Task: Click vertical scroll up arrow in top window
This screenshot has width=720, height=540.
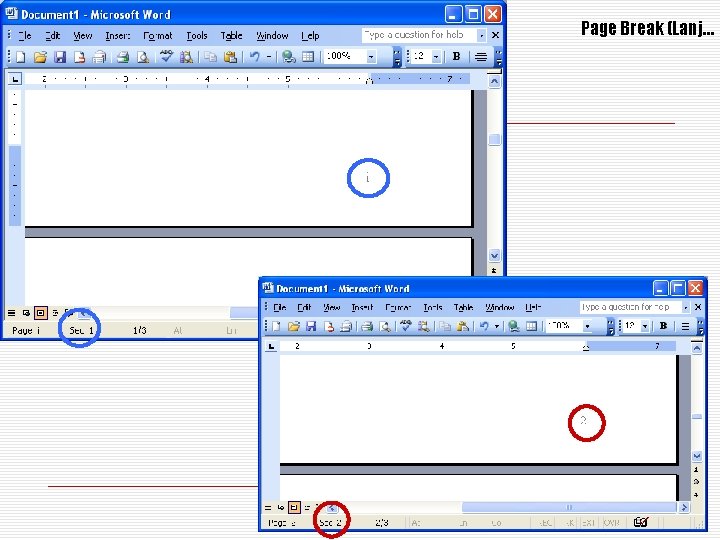Action: coord(494,82)
